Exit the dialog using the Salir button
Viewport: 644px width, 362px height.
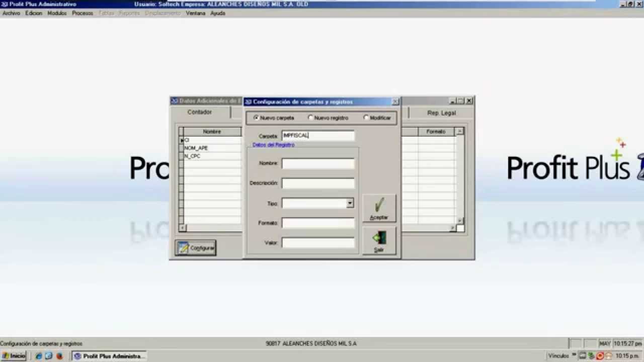[x=379, y=241]
